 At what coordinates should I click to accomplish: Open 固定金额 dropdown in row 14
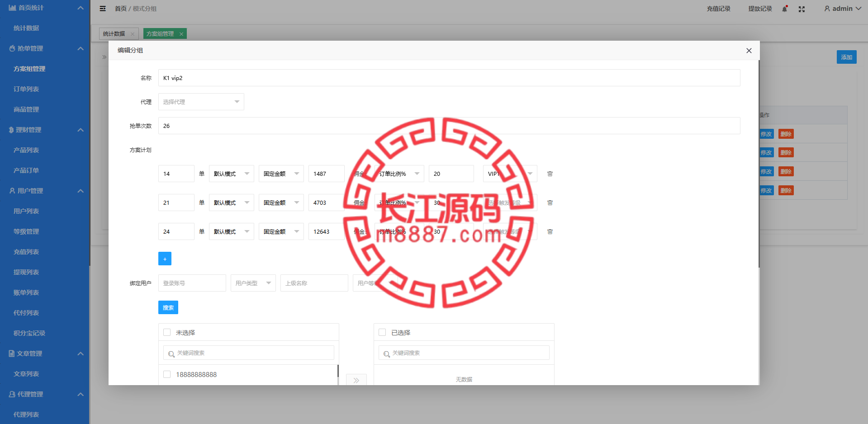pyautogui.click(x=281, y=174)
